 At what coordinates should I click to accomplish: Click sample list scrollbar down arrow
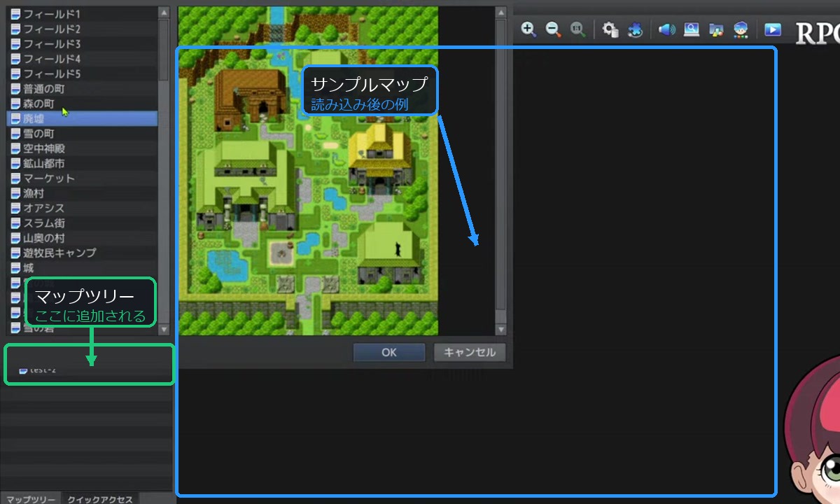(x=164, y=329)
